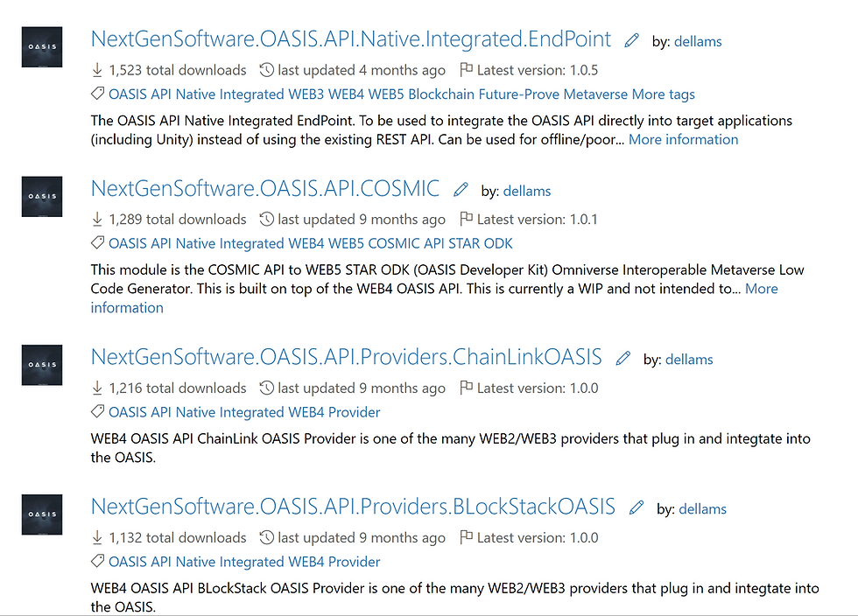
Task: Click the pencil edit icon beside Native.Integrated.EndPoint
Action: [631, 40]
